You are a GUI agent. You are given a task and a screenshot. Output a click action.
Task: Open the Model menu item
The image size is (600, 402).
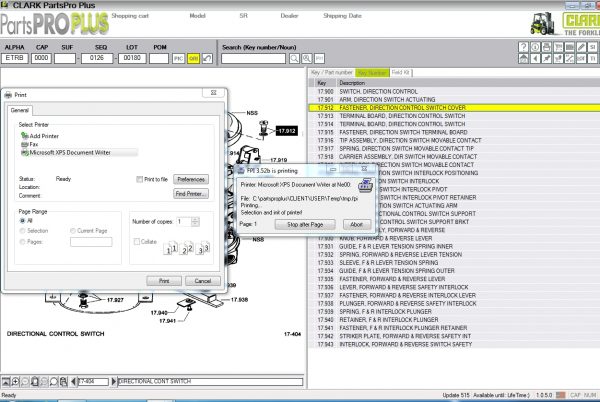197,16
